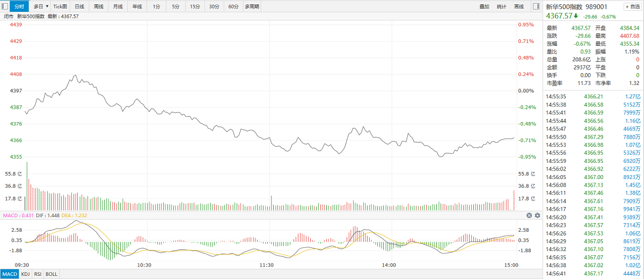Switch indicator to KDJ tab
644x279 pixels.
[25, 274]
